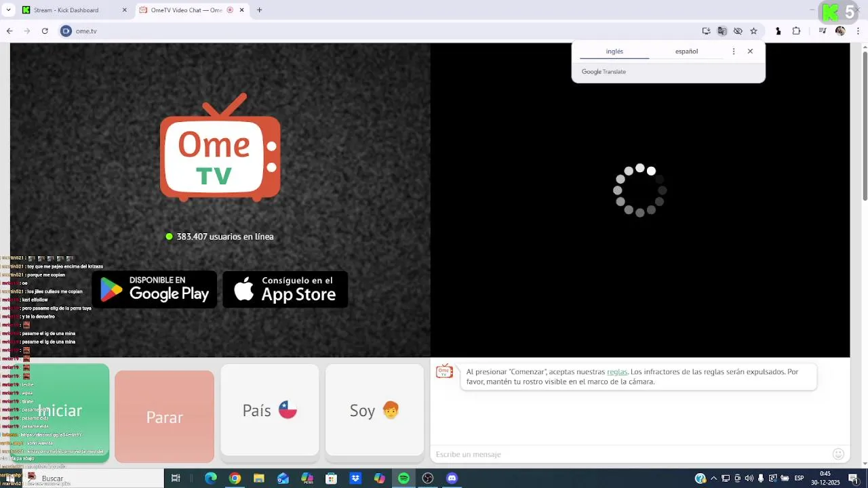This screenshot has width=868, height=488.
Task: Click the site information icon in the address bar
Action: point(66,31)
